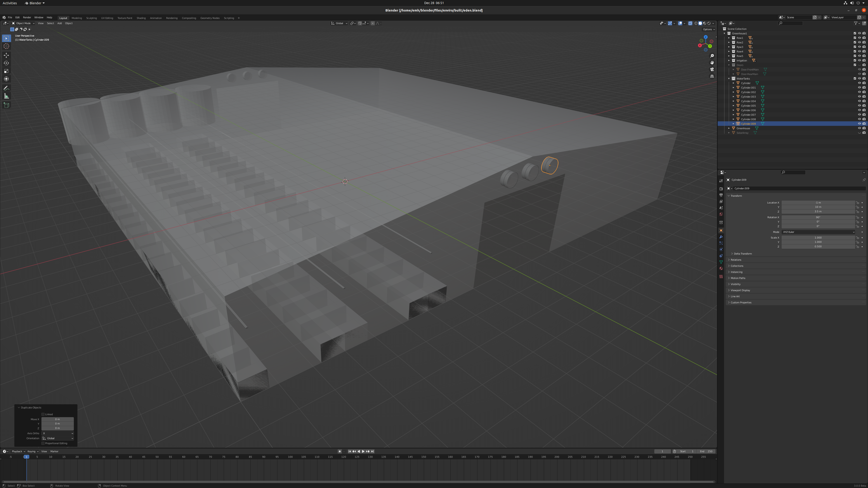Open the File menu
The height and width of the screenshot is (488, 868).
click(x=10, y=18)
